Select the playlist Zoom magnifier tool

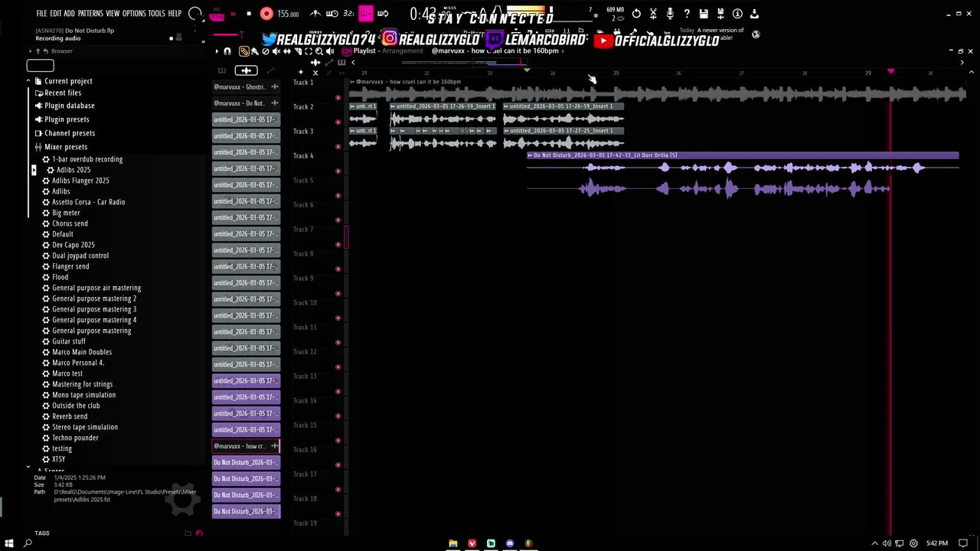(319, 51)
